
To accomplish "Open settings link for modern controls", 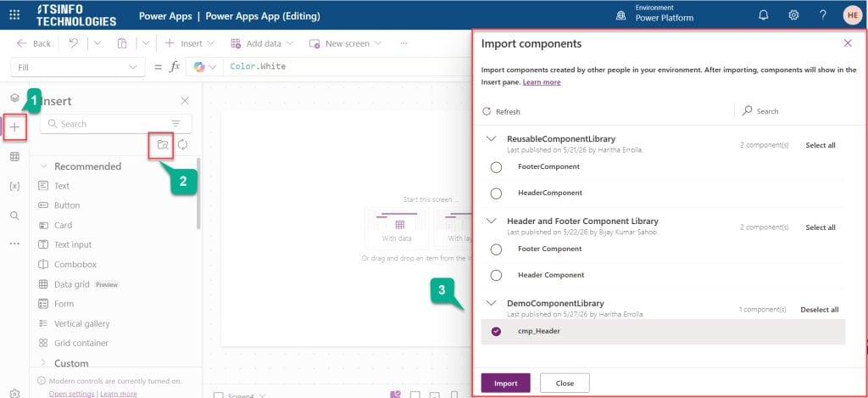I will pyautogui.click(x=71, y=394).
